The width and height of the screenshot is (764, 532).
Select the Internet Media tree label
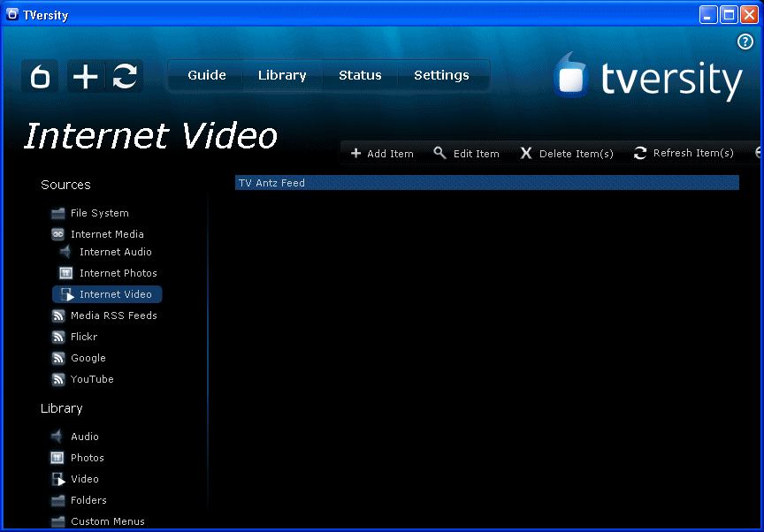pyautogui.click(x=107, y=234)
